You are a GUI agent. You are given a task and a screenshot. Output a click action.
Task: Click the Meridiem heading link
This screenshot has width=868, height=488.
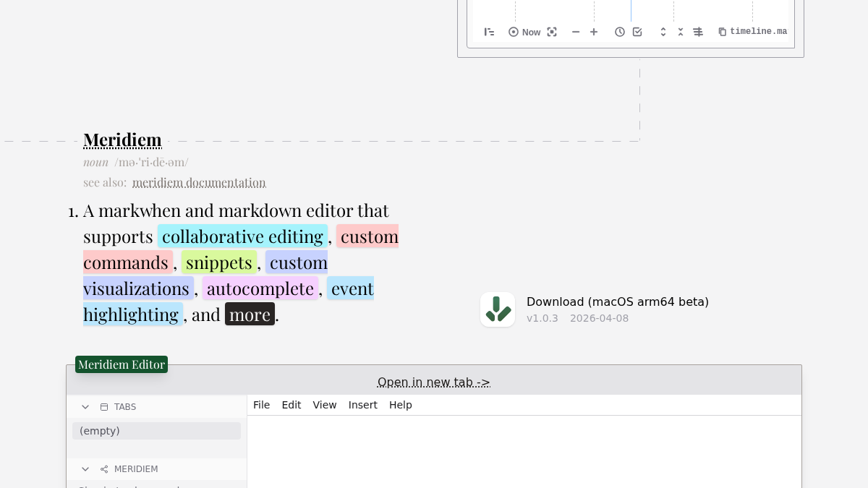pyautogui.click(x=122, y=140)
